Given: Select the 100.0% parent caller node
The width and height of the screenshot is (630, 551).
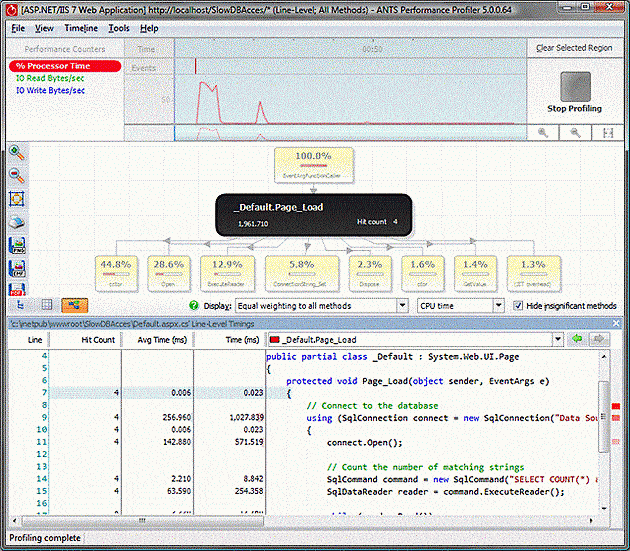Looking at the screenshot, I should (314, 165).
